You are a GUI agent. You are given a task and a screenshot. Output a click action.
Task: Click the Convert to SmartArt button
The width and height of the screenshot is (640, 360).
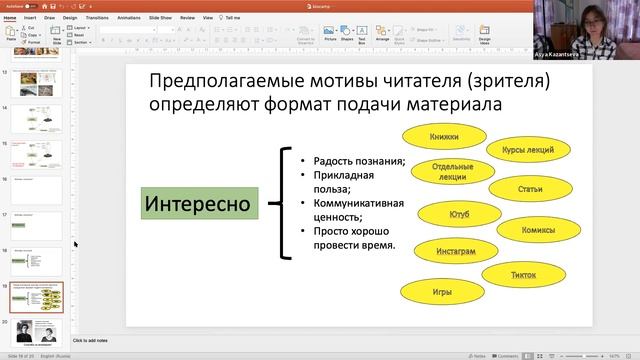(305, 35)
